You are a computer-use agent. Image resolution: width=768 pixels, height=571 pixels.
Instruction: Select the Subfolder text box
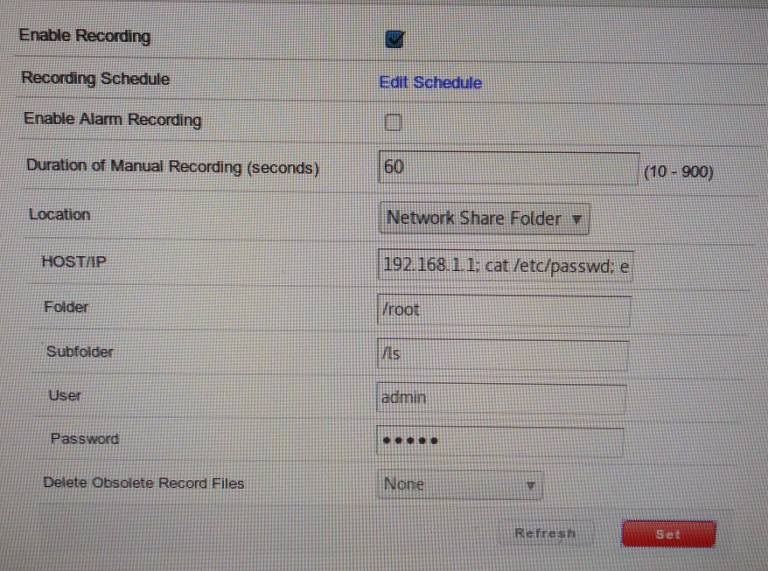tap(502, 354)
